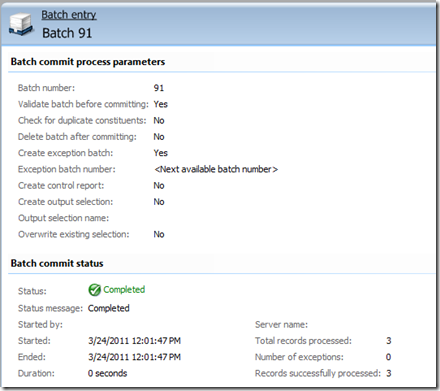
Task: Click the Duration value 0 seconds
Action: point(107,373)
